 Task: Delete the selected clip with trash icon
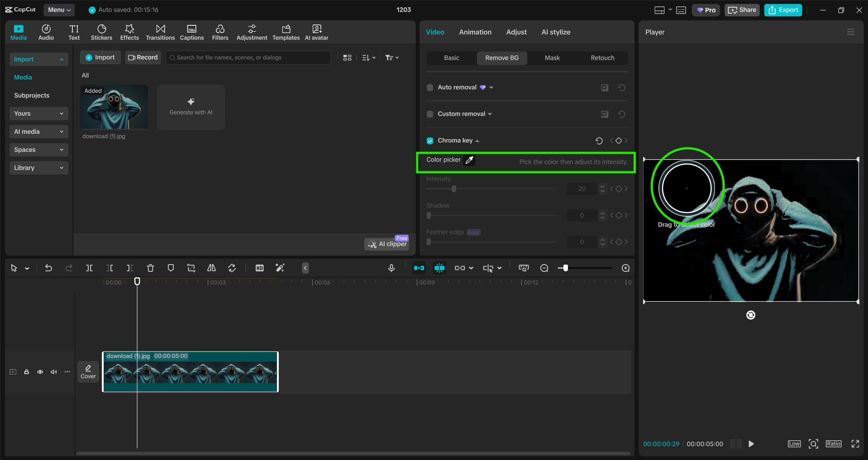(x=150, y=268)
